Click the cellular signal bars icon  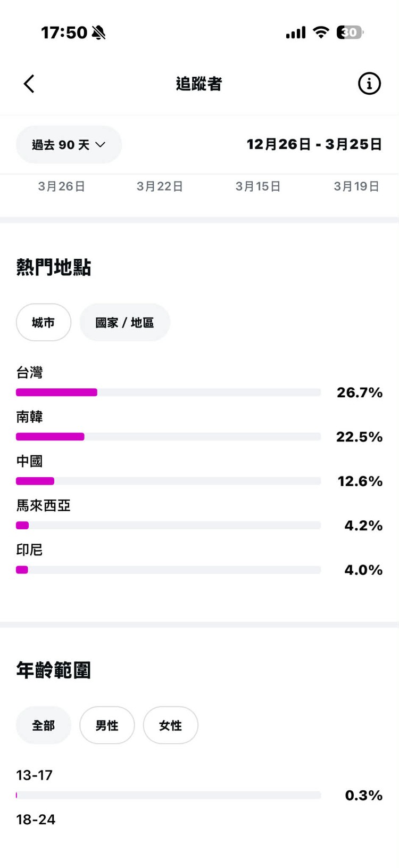(296, 32)
